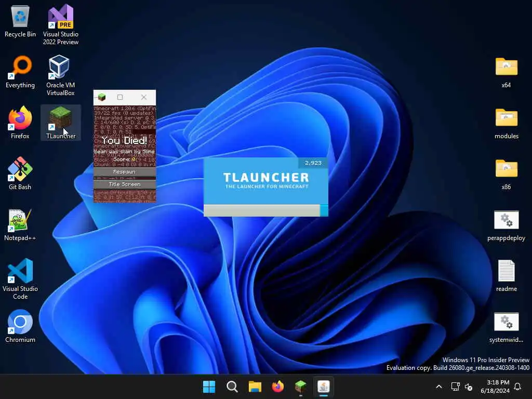The height and width of the screenshot is (399, 532).
Task: Click the TLauncher splash logo banner
Action: coord(265,181)
